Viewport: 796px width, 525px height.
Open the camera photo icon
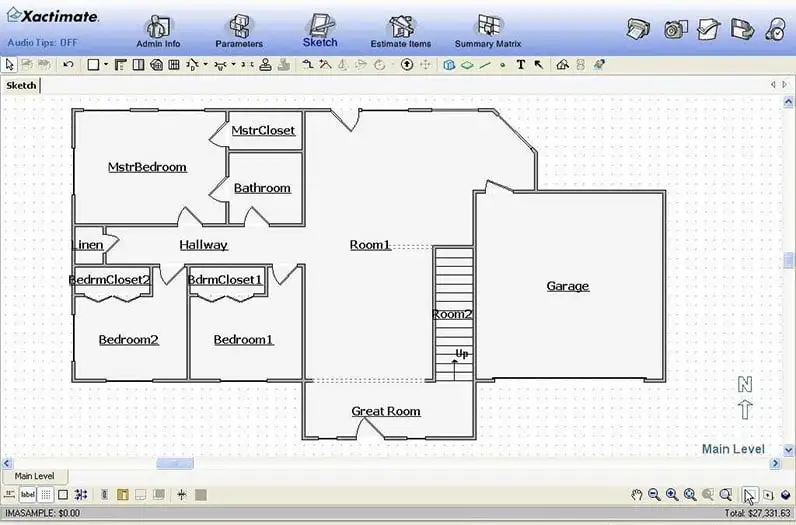coord(675,29)
